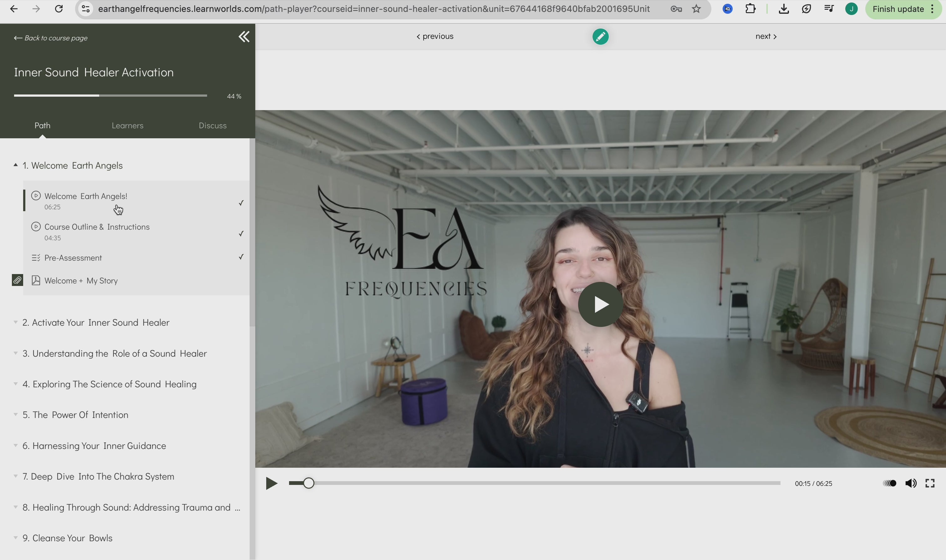This screenshot has width=946, height=560.
Task: Toggle the autoplay switch in player controls
Action: pos(890,483)
